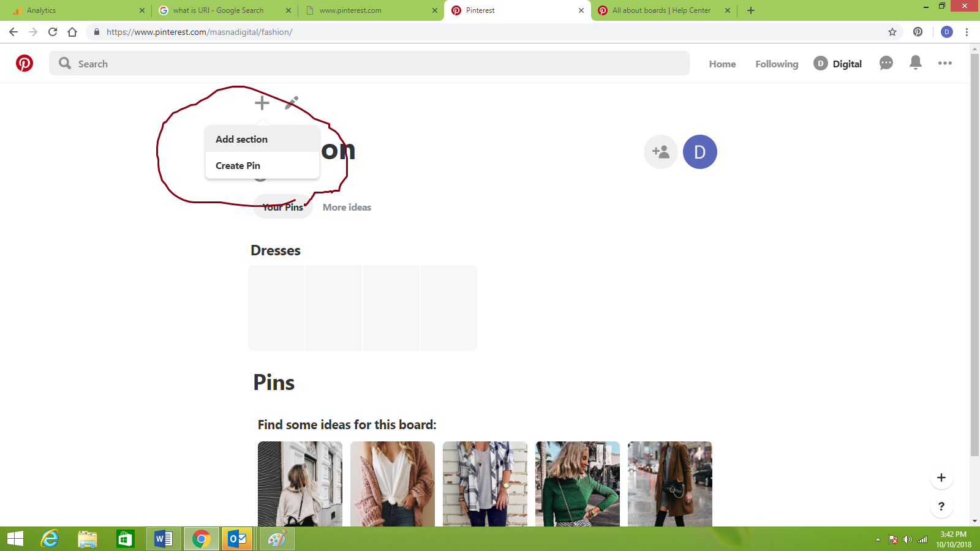
Task: Open Chrome's three-dot customize menu
Action: 967,32
